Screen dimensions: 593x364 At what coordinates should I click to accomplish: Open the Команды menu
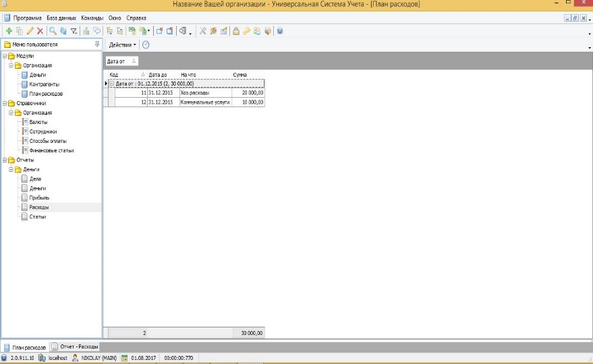(92, 18)
